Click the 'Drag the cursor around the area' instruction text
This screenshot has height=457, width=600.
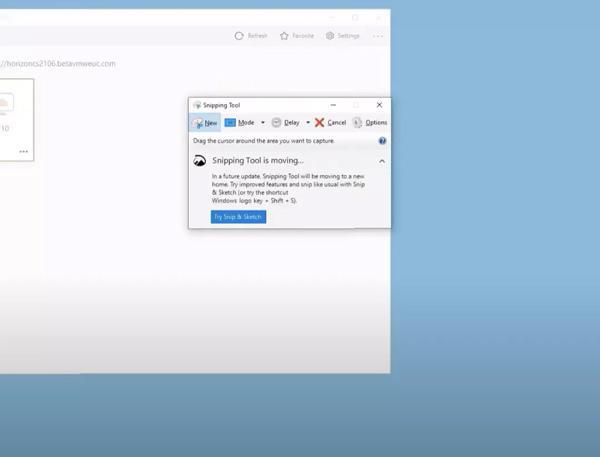tap(264, 141)
